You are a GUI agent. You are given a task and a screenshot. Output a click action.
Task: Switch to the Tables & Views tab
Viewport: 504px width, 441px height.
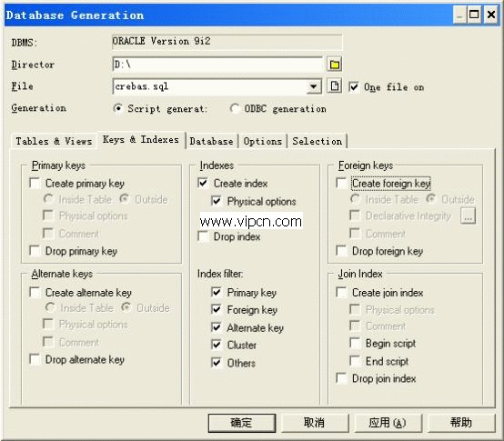54,141
